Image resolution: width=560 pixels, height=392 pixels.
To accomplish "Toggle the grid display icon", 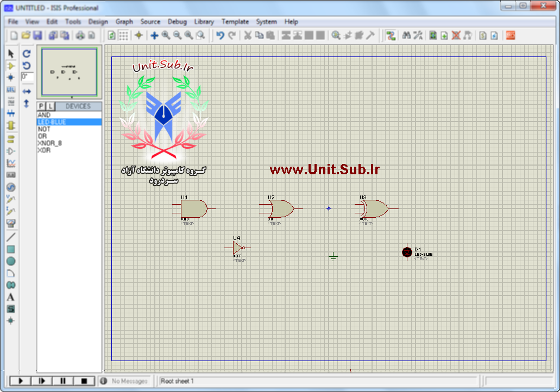I will point(124,35).
